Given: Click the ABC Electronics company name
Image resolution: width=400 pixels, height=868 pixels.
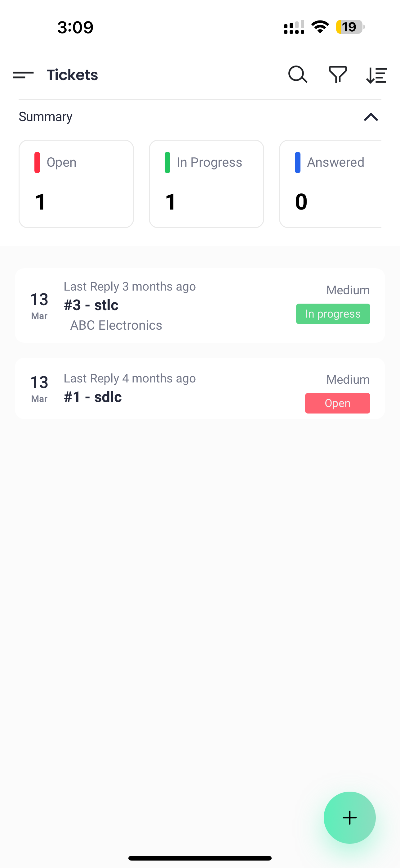Looking at the screenshot, I should point(116,325).
